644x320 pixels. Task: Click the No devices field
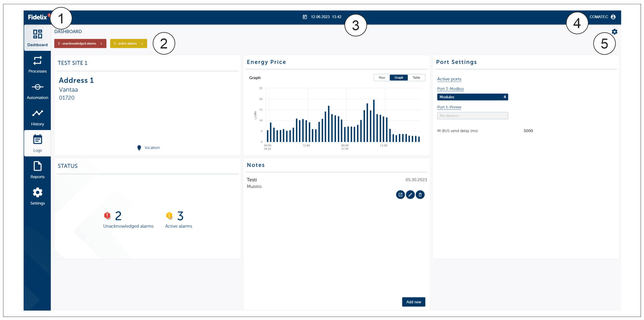[473, 116]
